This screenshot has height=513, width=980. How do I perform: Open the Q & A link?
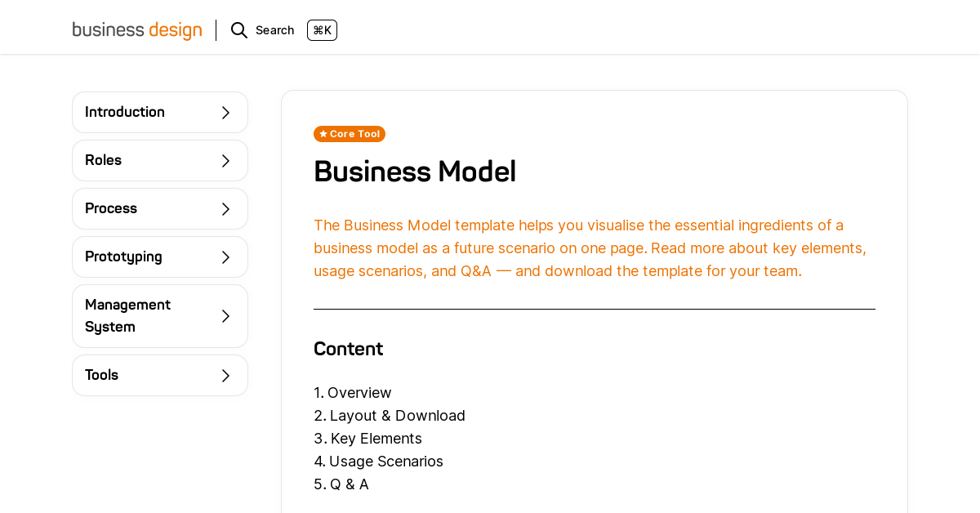pos(349,484)
